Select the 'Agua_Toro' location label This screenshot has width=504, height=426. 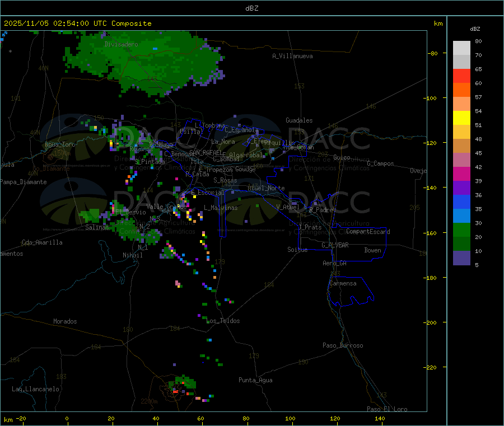pyautogui.click(x=60, y=144)
